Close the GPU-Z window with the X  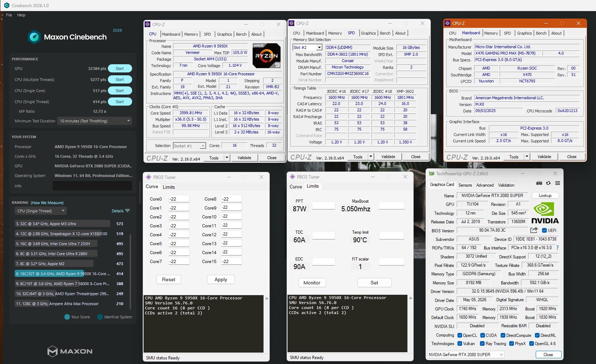[555, 173]
